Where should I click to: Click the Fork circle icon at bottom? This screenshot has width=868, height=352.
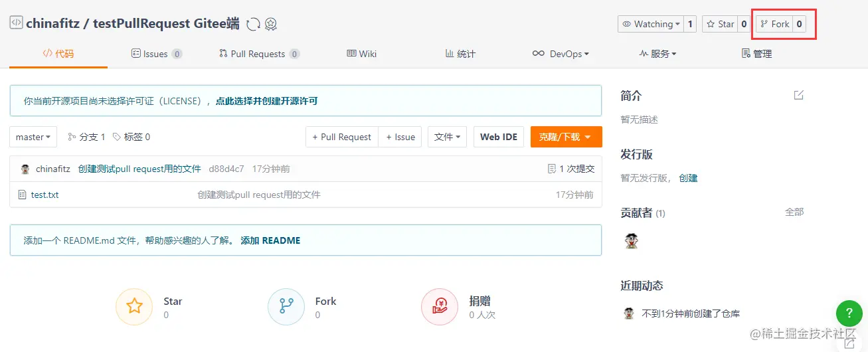pyautogui.click(x=286, y=306)
